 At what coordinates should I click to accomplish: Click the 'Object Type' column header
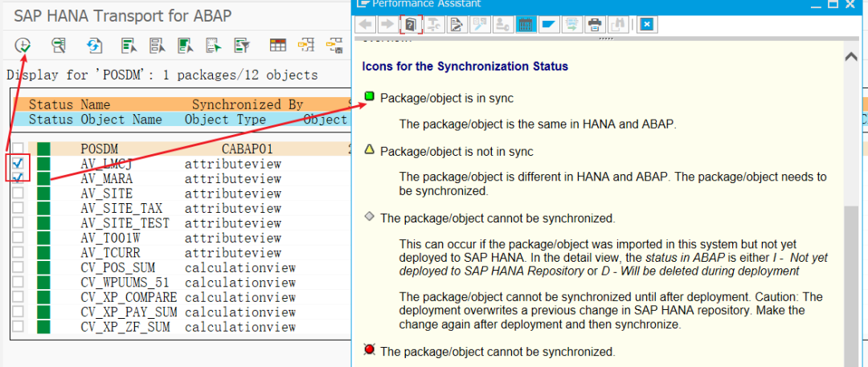[225, 120]
